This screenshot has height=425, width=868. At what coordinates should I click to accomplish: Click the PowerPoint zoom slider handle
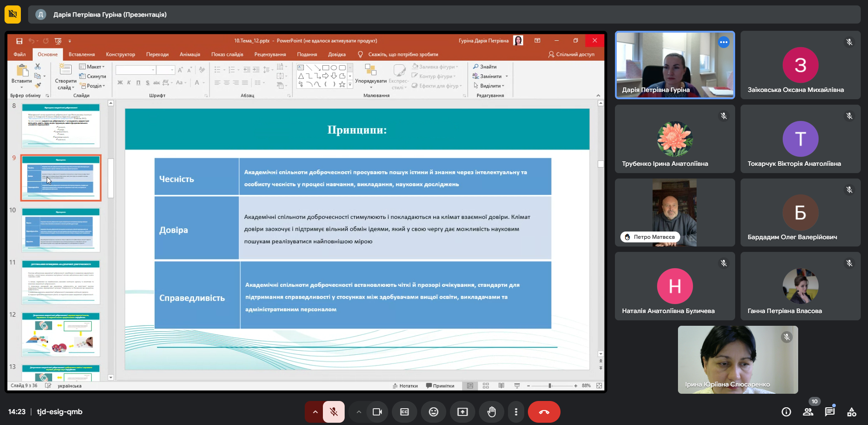[550, 386]
